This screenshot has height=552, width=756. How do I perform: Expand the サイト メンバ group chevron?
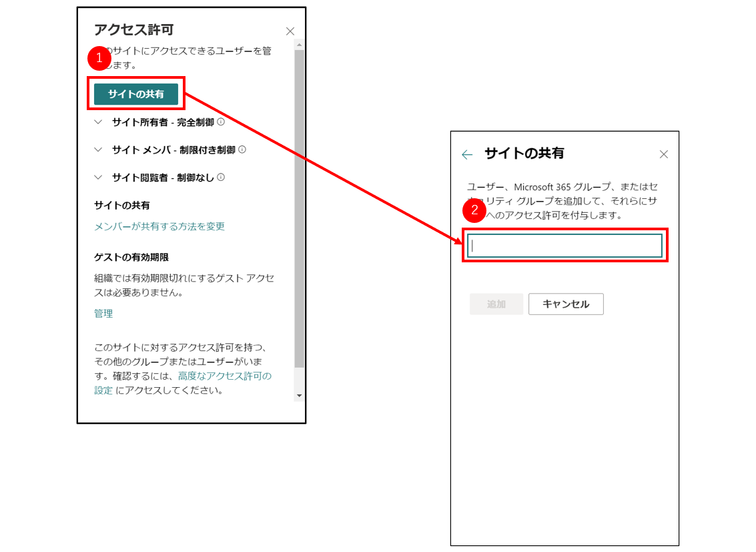click(99, 150)
